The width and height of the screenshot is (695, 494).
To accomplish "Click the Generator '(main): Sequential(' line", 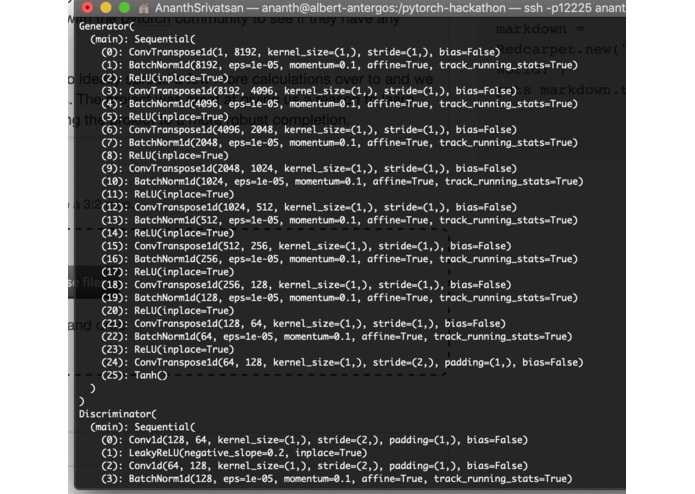I will pyautogui.click(x=142, y=39).
